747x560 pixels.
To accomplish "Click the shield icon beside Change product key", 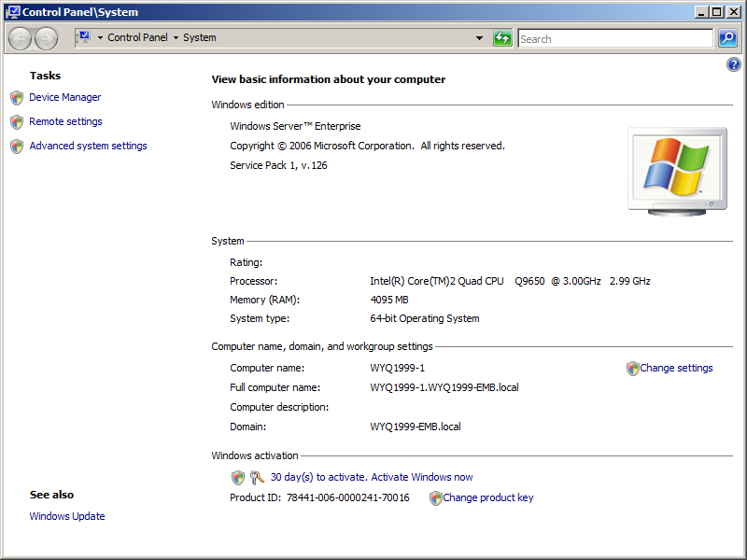I will tap(435, 497).
